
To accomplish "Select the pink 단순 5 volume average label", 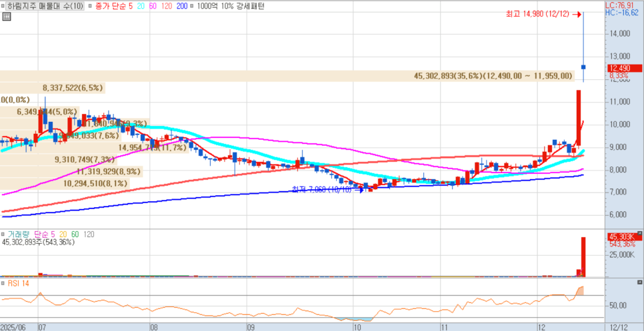I will tap(43, 234).
